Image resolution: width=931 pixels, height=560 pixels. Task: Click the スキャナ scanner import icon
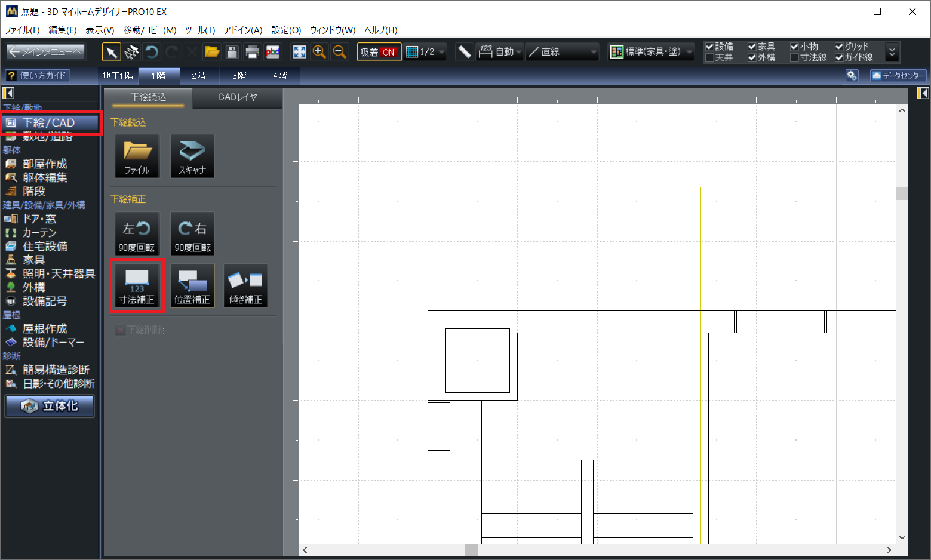point(192,156)
